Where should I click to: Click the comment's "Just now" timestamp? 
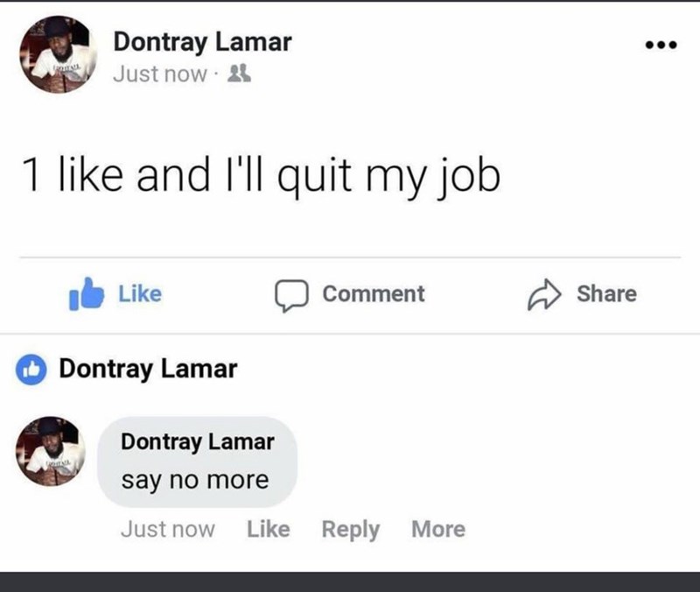(x=168, y=529)
